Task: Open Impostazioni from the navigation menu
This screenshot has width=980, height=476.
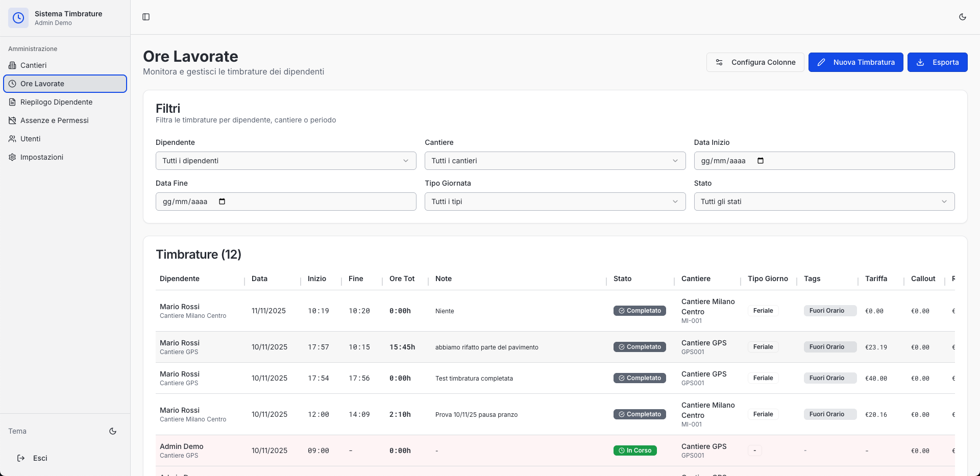Action: (x=42, y=157)
